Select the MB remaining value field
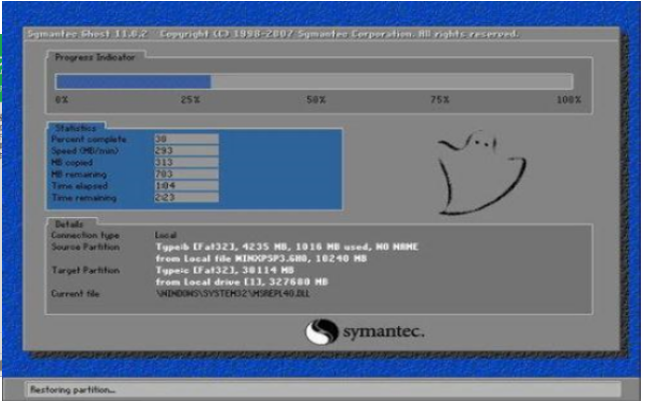652x401 pixels. [185, 175]
